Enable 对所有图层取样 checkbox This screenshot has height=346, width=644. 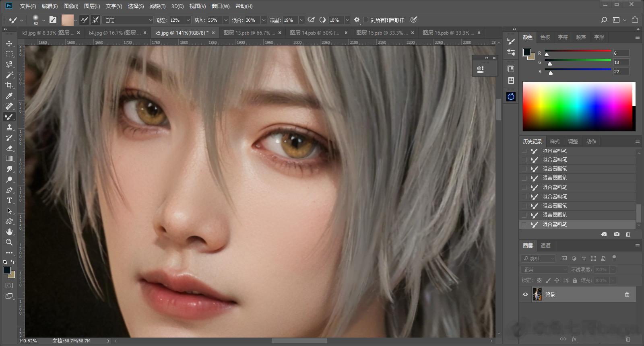click(x=365, y=20)
